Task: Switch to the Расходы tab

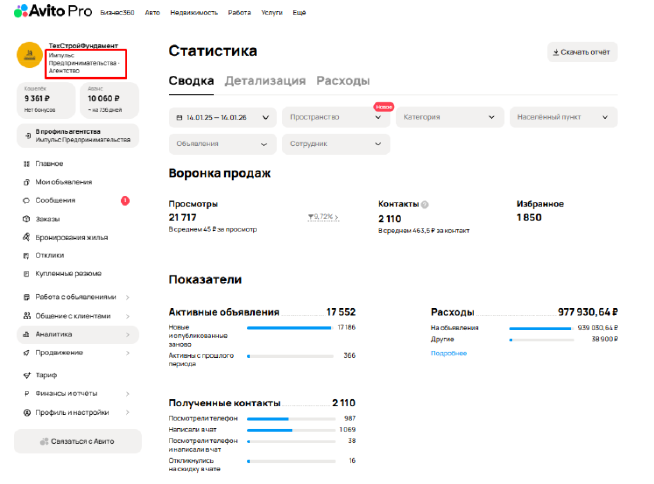Action: [x=342, y=81]
